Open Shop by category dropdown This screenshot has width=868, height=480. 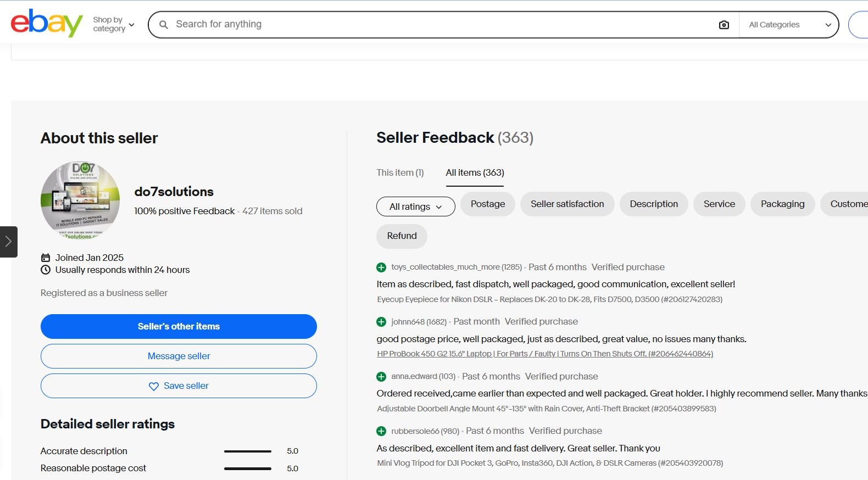pos(114,24)
